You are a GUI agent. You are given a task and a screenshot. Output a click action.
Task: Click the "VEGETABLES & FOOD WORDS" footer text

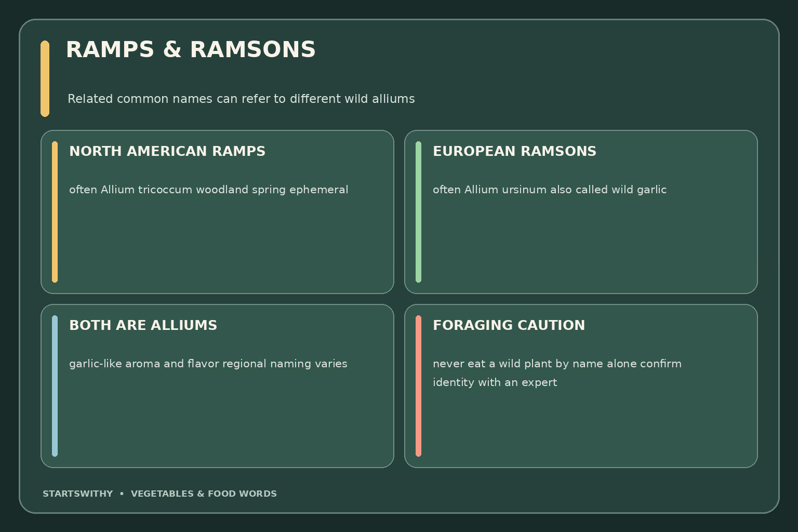(204, 494)
